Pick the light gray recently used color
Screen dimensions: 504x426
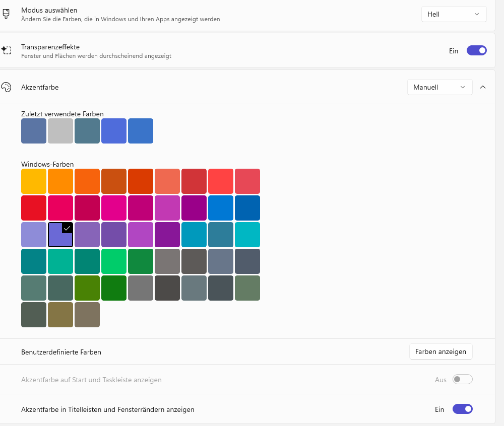click(60, 131)
